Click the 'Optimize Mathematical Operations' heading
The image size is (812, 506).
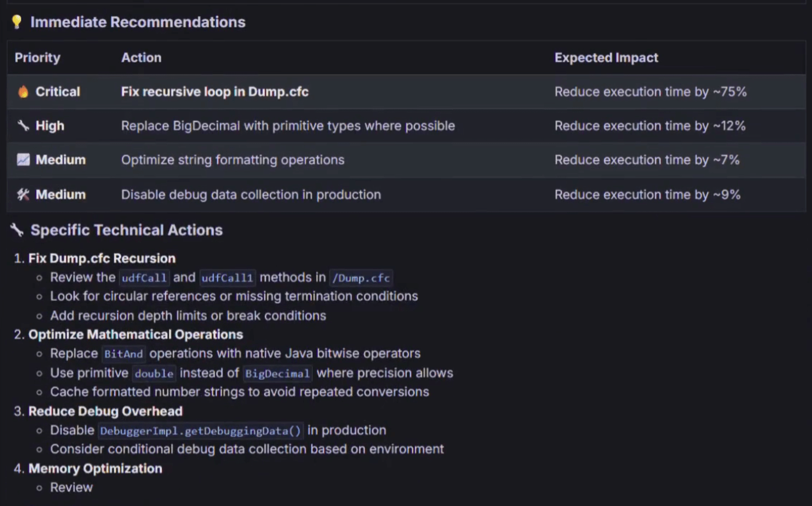click(136, 334)
